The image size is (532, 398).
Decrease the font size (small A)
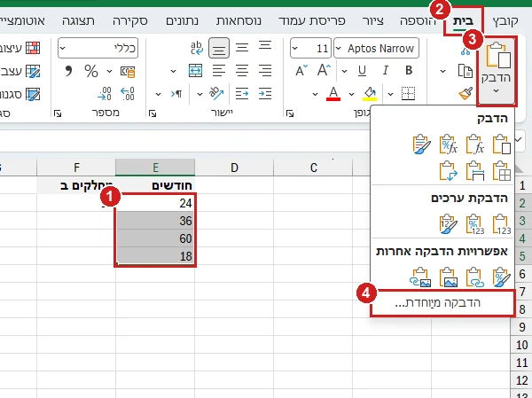[301, 71]
